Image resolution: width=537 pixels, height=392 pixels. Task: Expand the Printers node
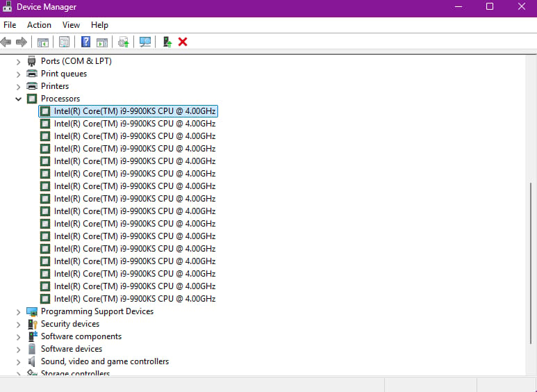tap(19, 87)
